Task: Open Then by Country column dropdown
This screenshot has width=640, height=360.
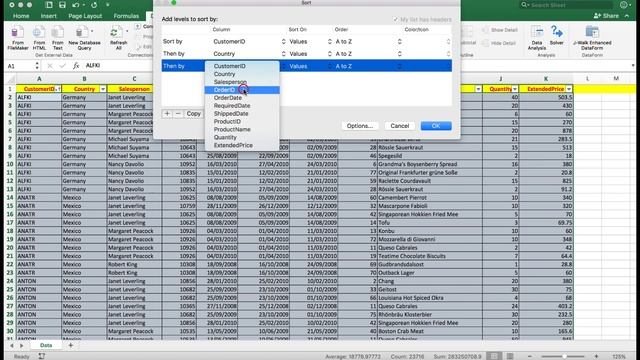Action: click(249, 53)
